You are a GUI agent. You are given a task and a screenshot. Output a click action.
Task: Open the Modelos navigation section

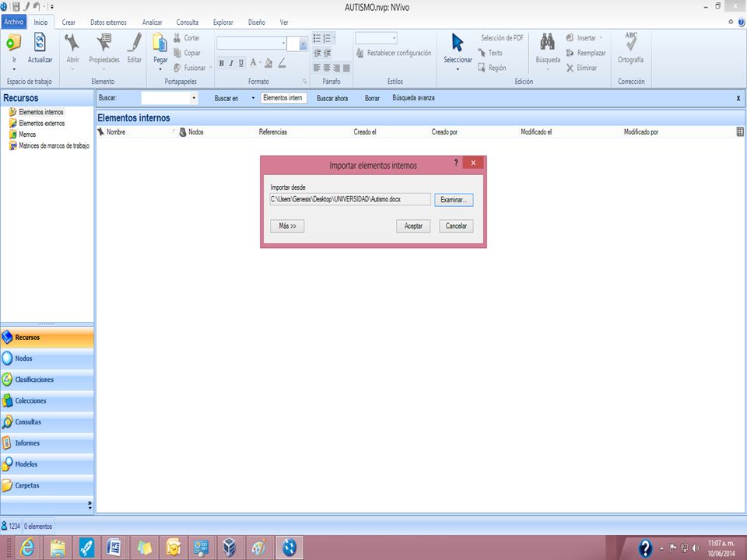point(47,464)
